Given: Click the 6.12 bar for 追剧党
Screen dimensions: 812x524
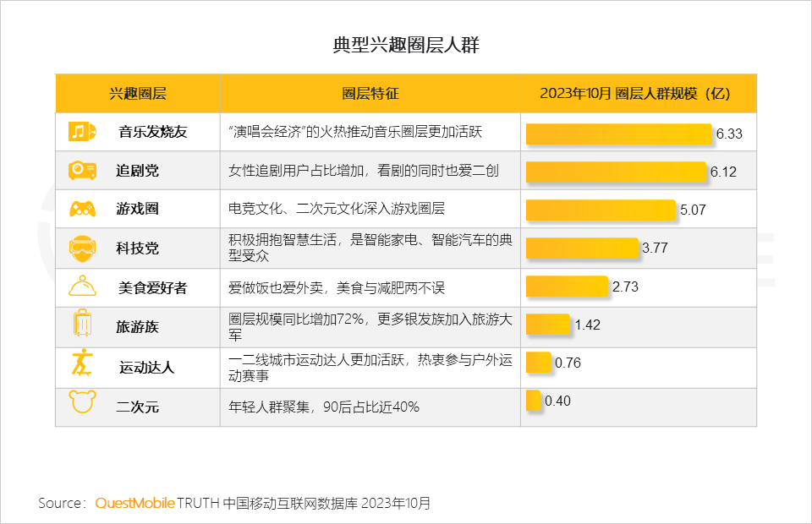Looking at the screenshot, I should point(616,172).
